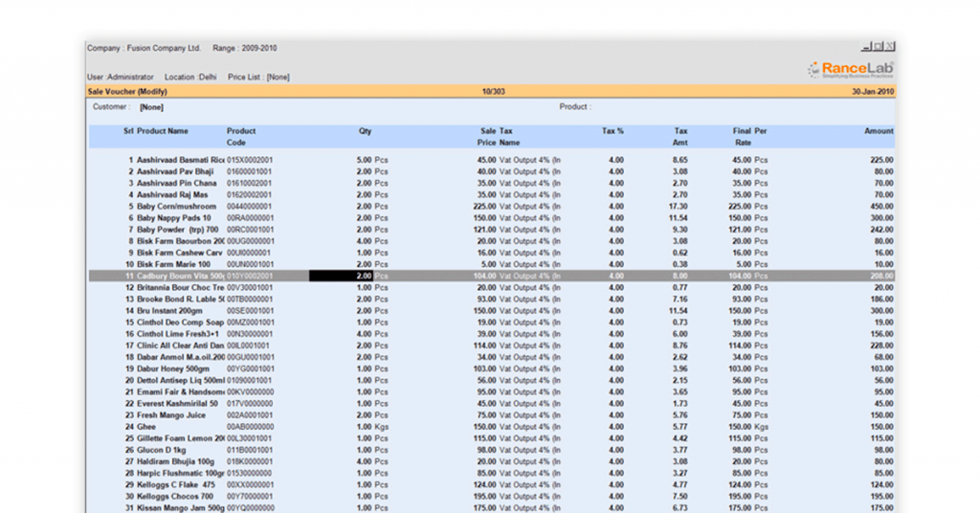Select row Bisk Farm Marie 100

click(x=492, y=264)
